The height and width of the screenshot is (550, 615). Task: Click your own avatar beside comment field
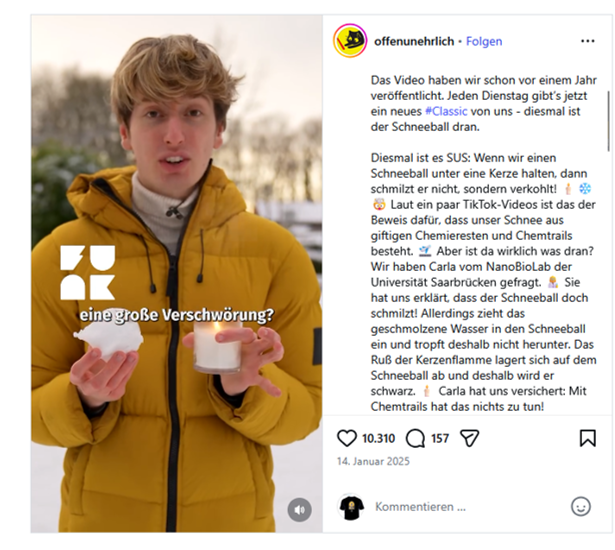click(x=351, y=507)
